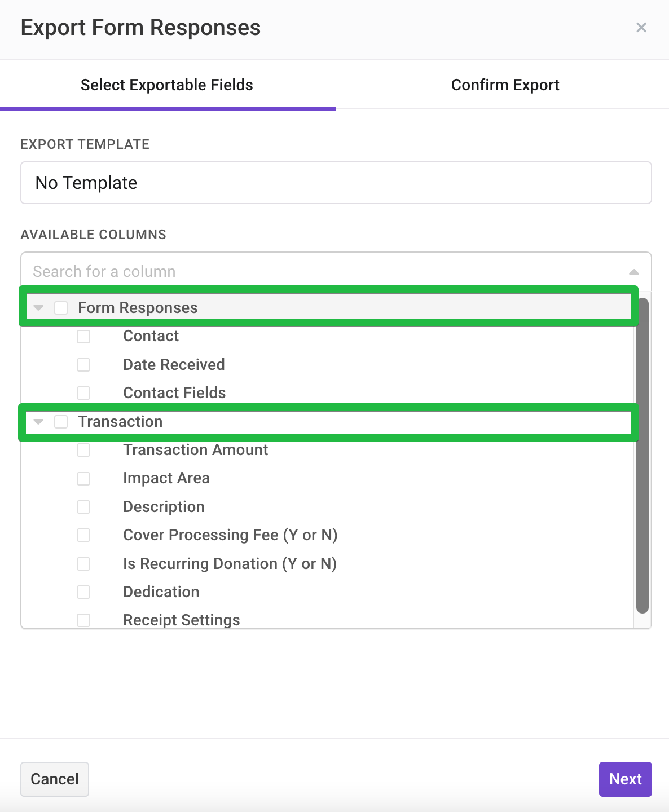Click the Next button

click(625, 779)
